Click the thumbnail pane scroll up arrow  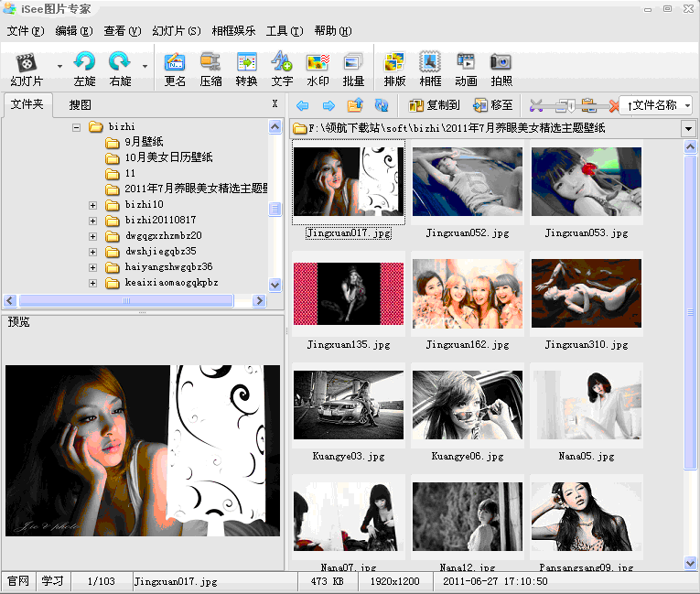pyautogui.click(x=690, y=146)
